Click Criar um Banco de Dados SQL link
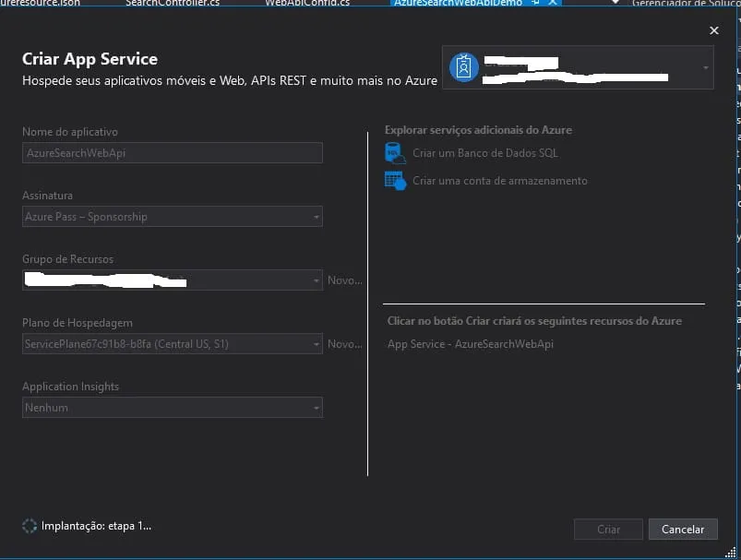This screenshot has height=560, width=741. tap(484, 153)
